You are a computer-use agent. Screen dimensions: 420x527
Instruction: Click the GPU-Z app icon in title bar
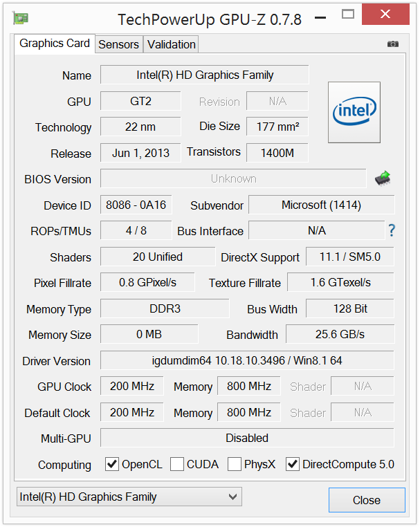coord(21,18)
